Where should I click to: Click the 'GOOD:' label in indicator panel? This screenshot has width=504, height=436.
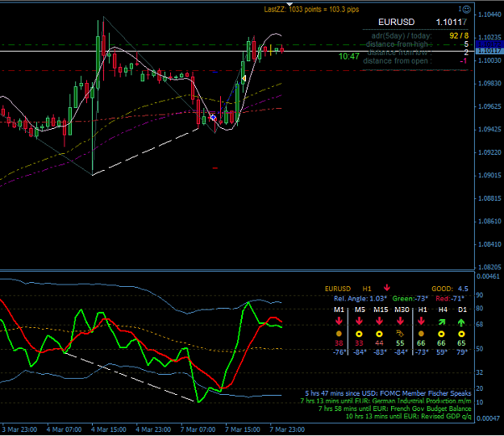coord(442,289)
